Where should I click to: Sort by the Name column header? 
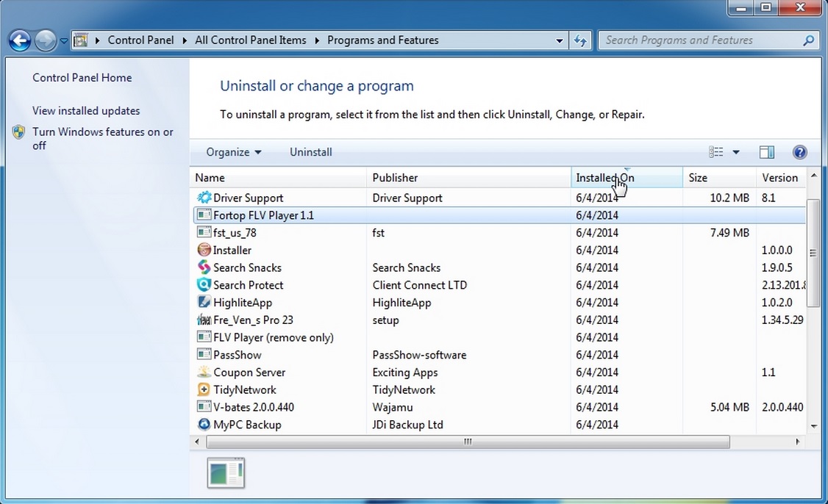click(x=278, y=178)
